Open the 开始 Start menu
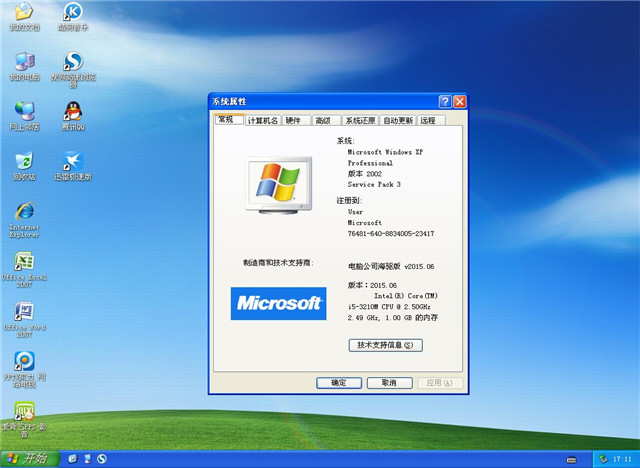640x468 pixels. [28, 458]
